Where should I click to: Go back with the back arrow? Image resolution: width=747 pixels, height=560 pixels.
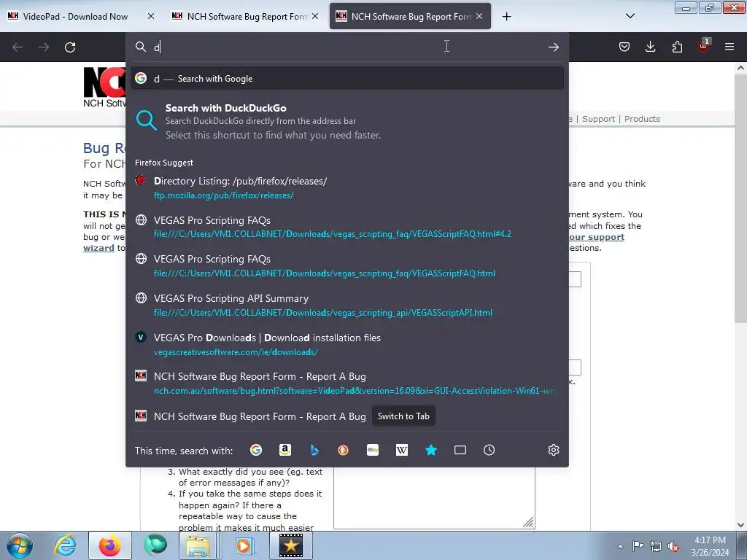(x=18, y=47)
